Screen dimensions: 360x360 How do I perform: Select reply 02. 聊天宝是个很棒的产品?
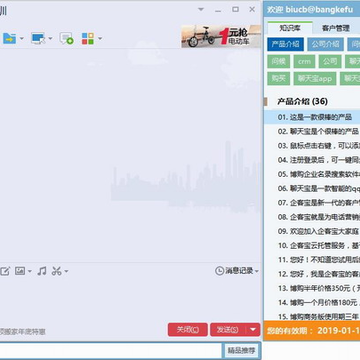pyautogui.click(x=312, y=131)
